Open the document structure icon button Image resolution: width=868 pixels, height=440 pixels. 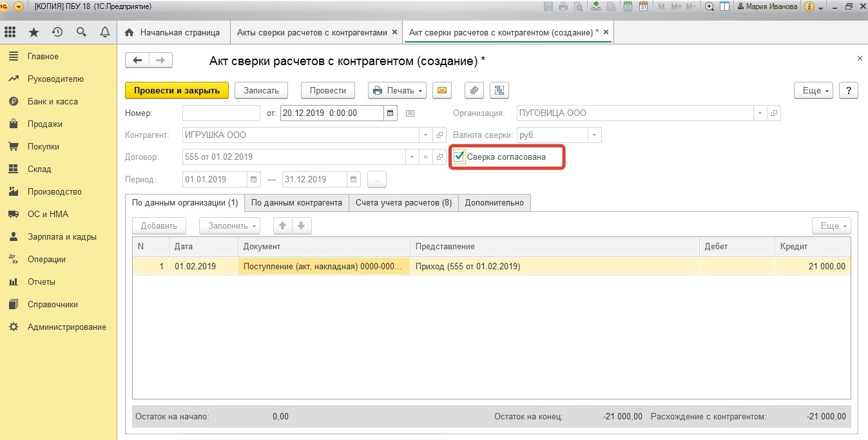point(499,91)
